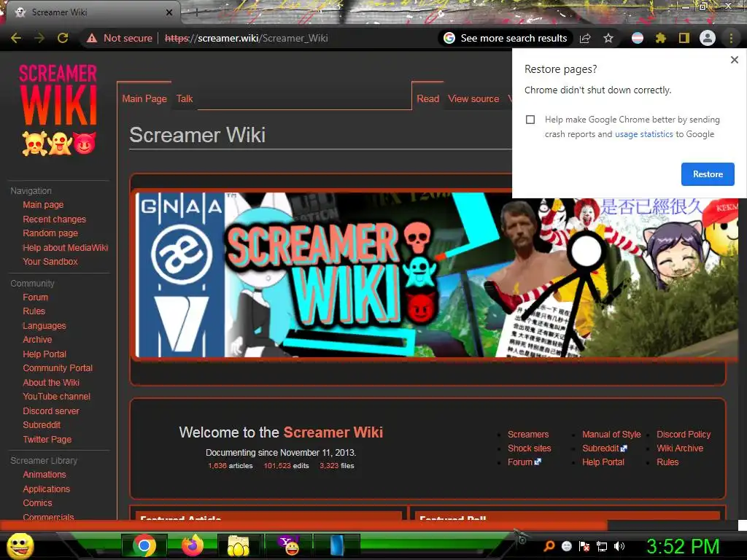Open Animations in Screamer Library
Viewport: 747px width, 560px height.
click(44, 474)
